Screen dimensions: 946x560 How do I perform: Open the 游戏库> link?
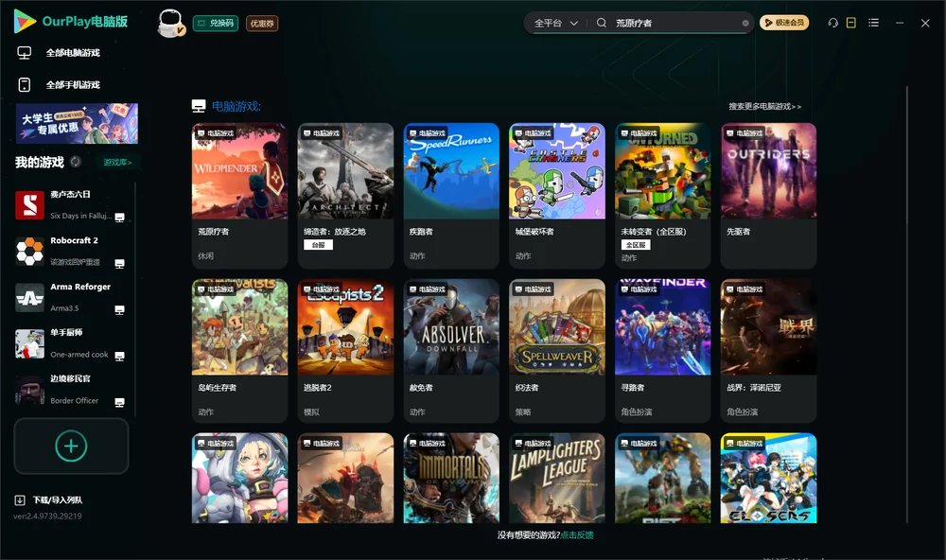point(117,163)
